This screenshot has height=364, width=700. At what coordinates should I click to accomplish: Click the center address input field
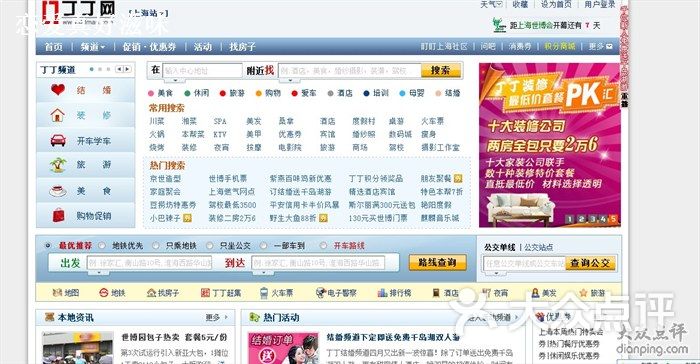click(x=203, y=71)
